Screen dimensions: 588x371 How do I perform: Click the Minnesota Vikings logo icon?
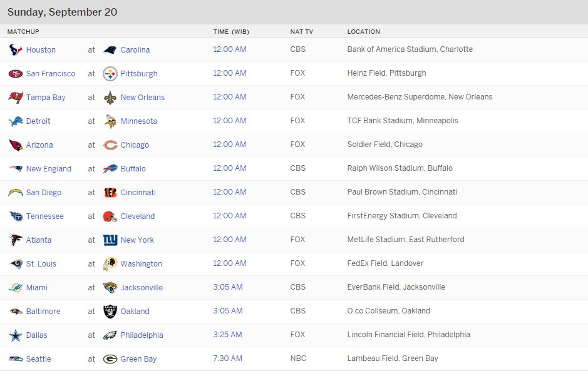pos(110,121)
